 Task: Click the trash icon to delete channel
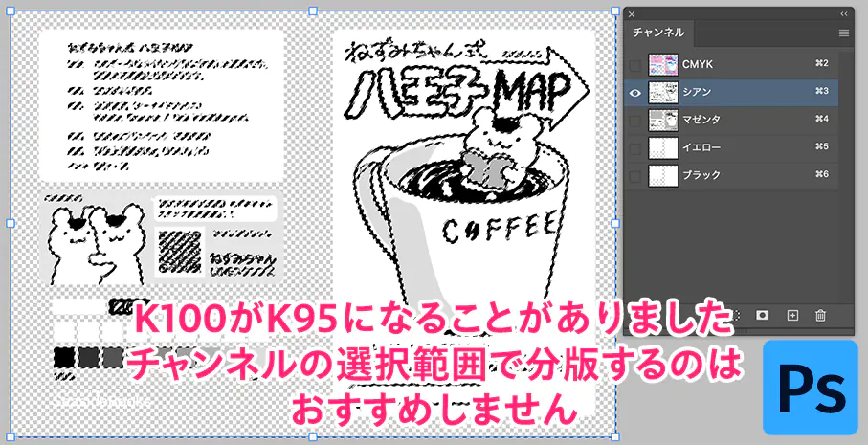(820, 315)
